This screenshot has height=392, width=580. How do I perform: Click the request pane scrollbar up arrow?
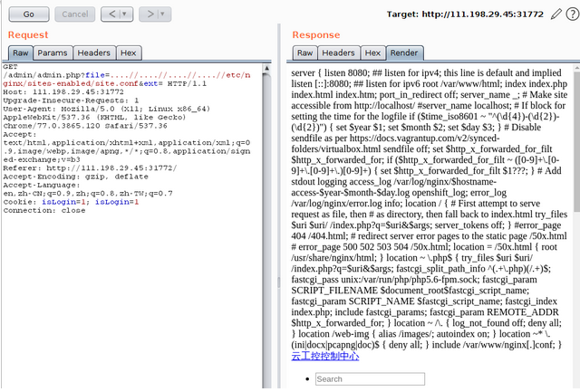[x=266, y=68]
